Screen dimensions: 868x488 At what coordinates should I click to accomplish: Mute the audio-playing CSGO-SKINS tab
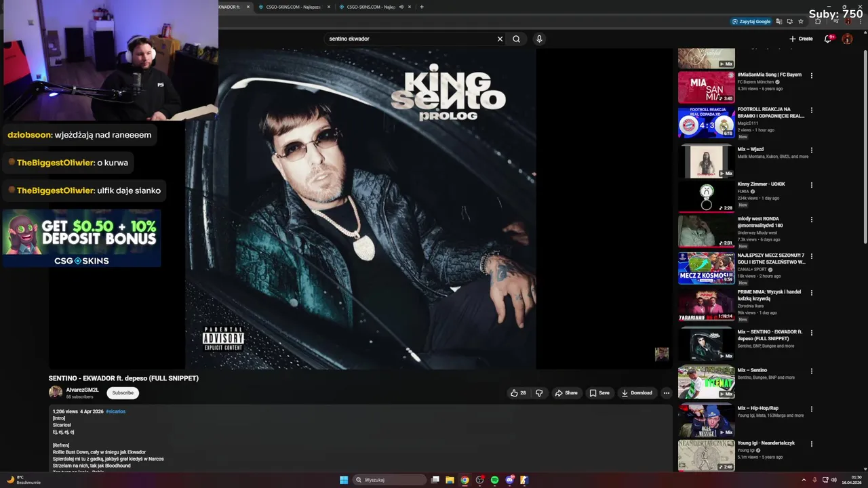pos(401,7)
